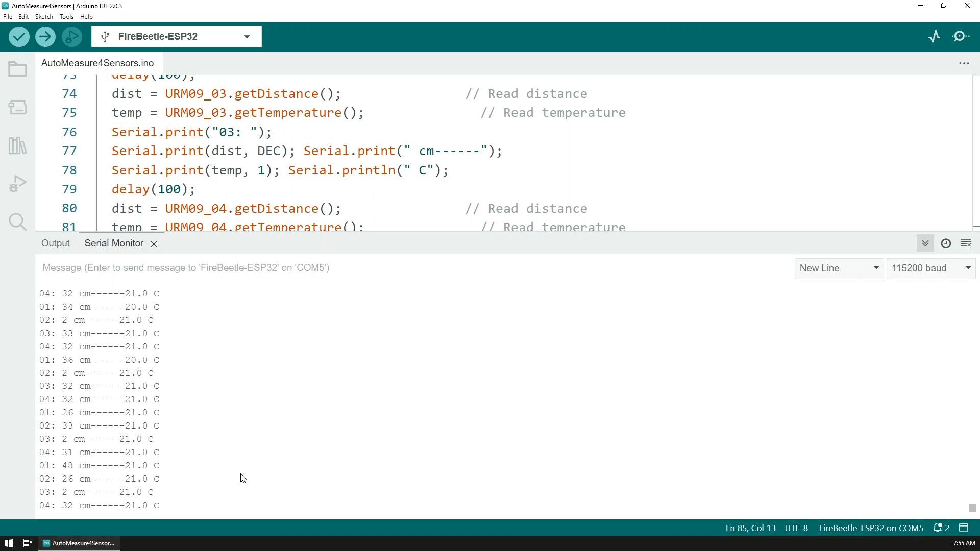Select the AutoMeasure4Sensors.ino editor tab
This screenshot has height=551, width=980.
point(97,63)
